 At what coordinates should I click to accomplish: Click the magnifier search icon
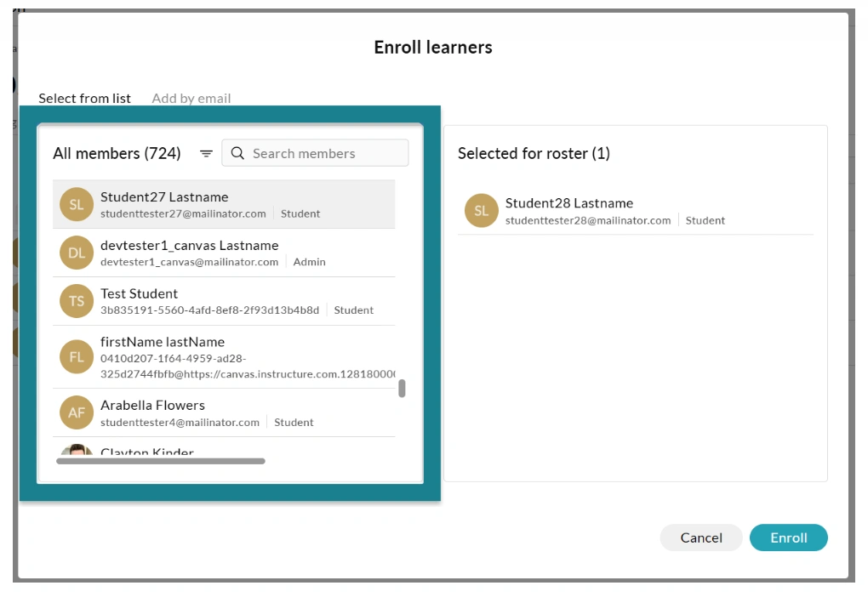[x=237, y=153]
